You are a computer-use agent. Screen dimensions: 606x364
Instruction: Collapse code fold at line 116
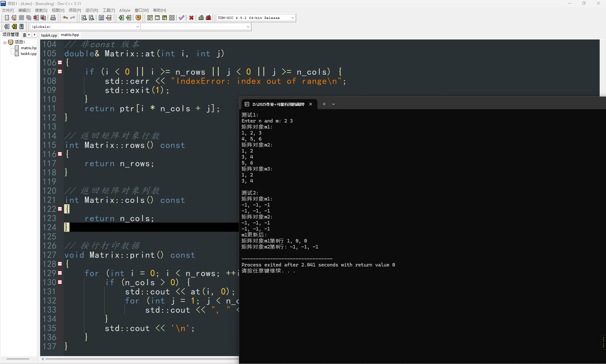pyautogui.click(x=60, y=154)
